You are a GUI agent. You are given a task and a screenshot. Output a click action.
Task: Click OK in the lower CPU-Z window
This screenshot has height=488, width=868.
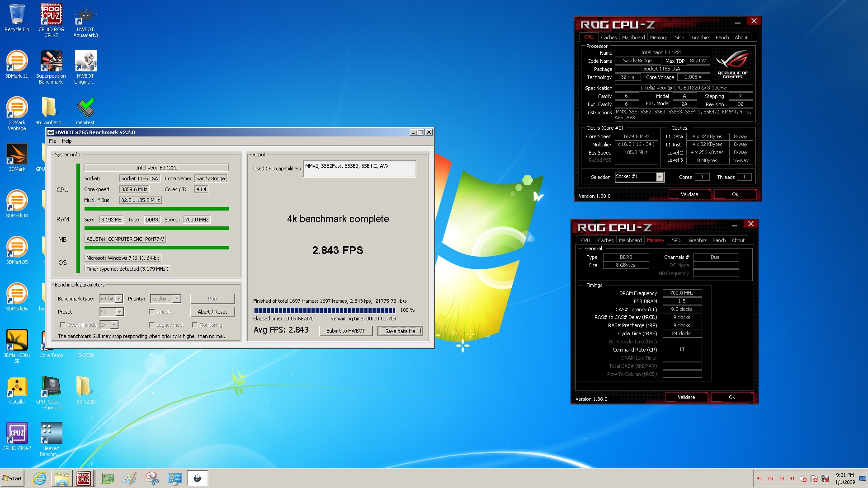point(732,397)
